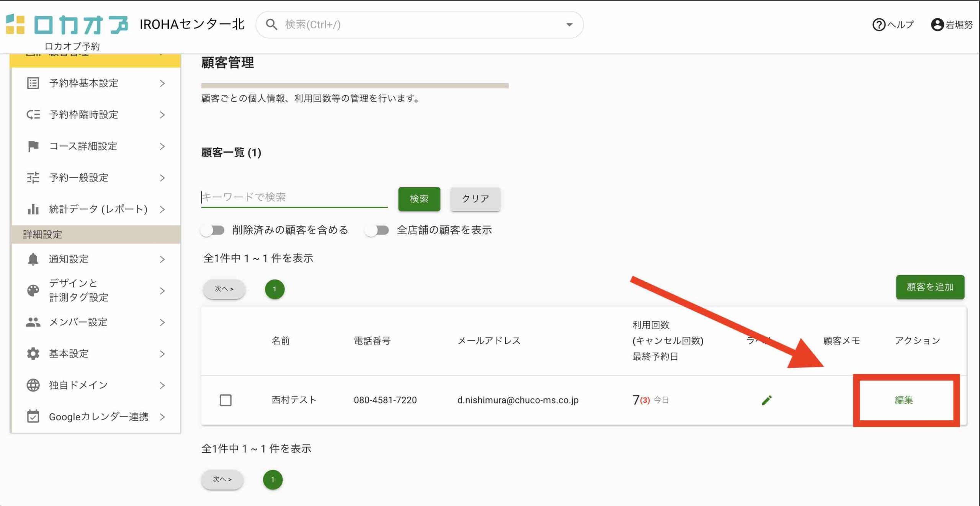The height and width of the screenshot is (506, 980).
Task: Open コース詳細設定 menu item
Action: (83, 146)
